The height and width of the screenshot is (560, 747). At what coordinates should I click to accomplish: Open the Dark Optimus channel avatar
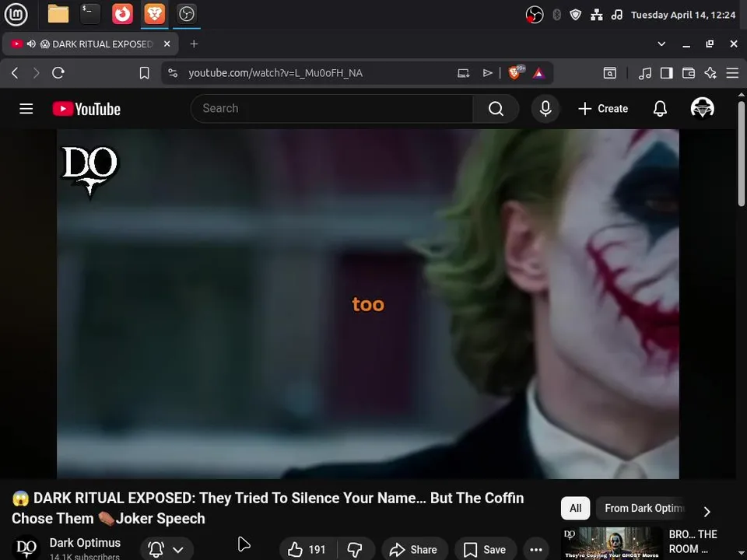tap(26, 548)
